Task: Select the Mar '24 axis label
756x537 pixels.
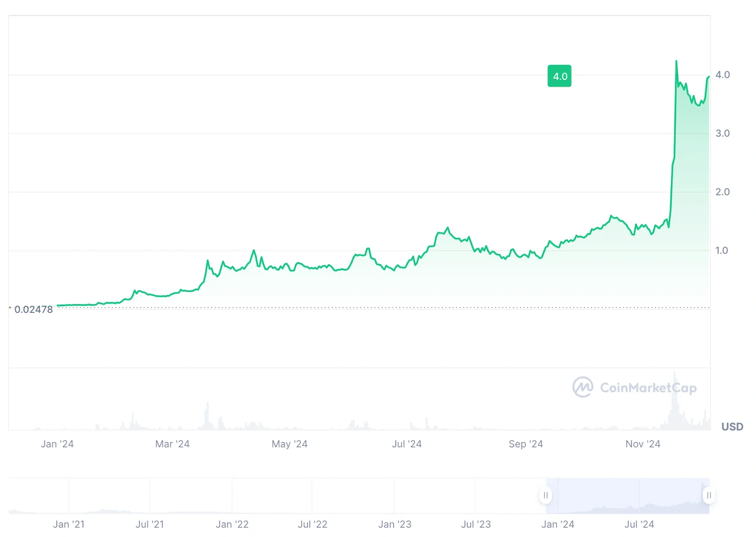Action: pos(172,444)
